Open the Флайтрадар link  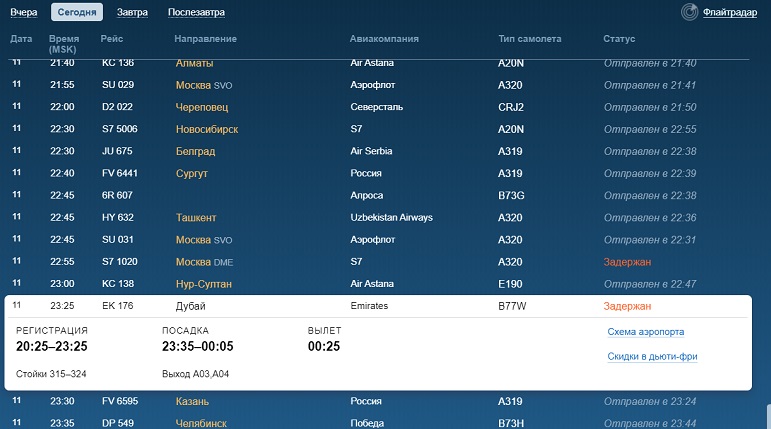point(730,12)
